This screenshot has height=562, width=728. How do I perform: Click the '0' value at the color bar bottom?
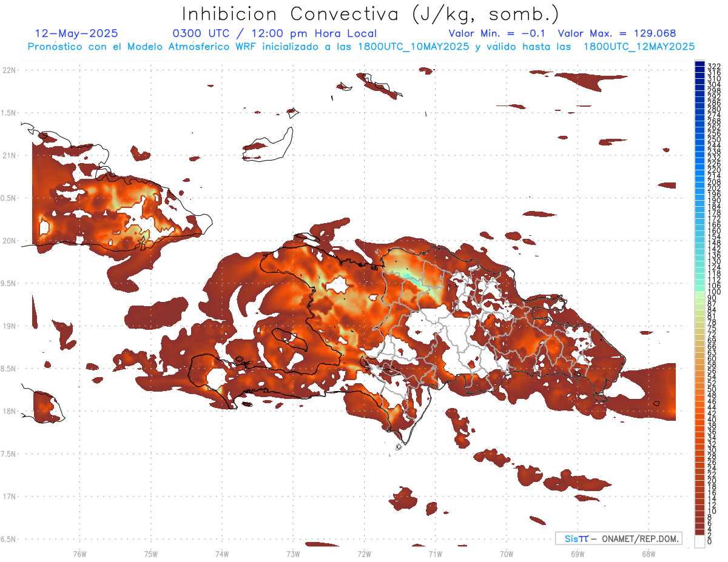[710, 541]
